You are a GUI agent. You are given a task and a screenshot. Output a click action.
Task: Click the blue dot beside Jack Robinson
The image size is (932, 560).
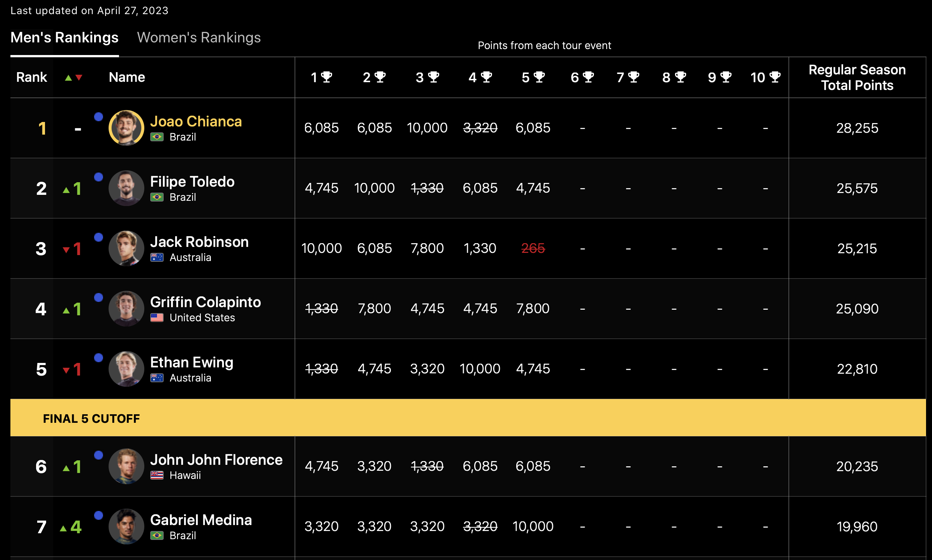pos(99,237)
